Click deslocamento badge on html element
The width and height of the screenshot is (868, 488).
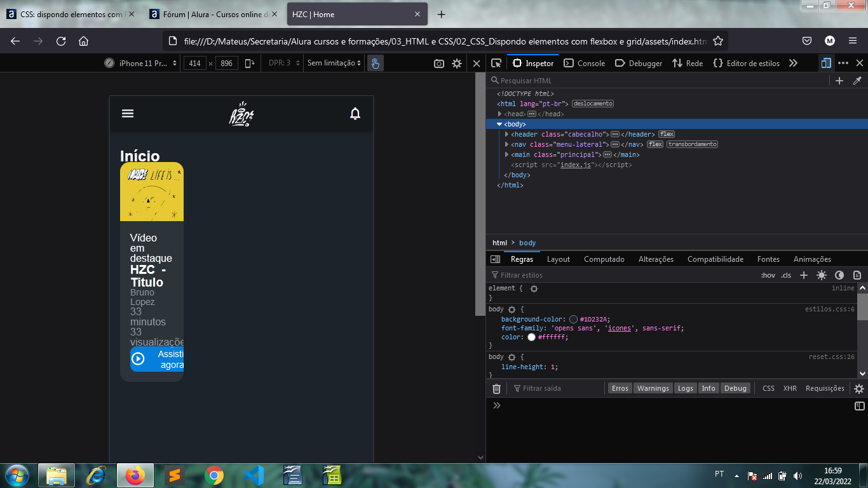pos(593,104)
